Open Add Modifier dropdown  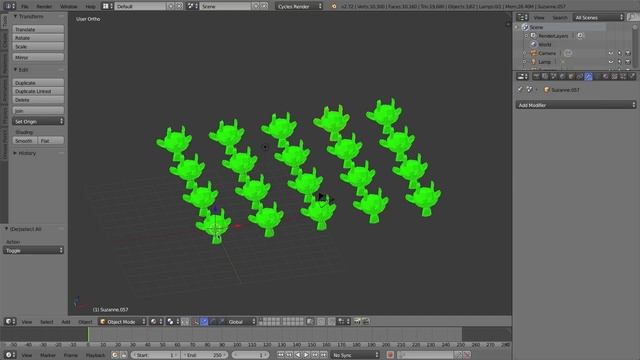(576, 105)
